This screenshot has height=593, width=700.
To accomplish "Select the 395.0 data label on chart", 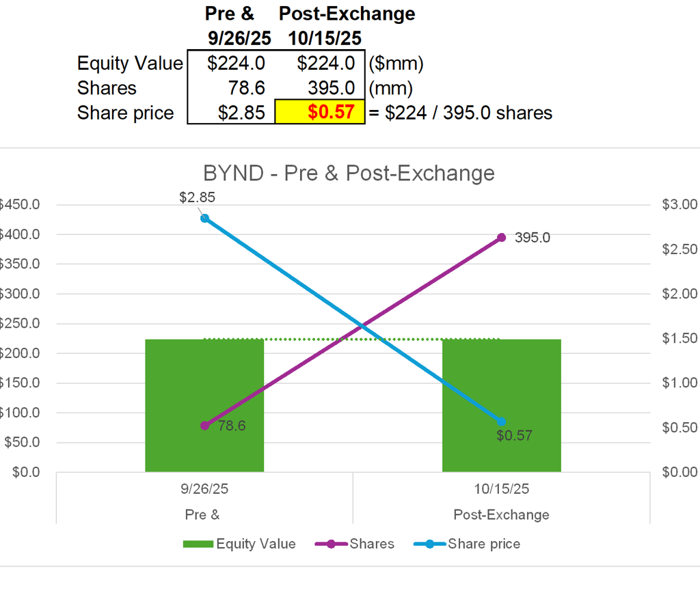I will pos(532,237).
